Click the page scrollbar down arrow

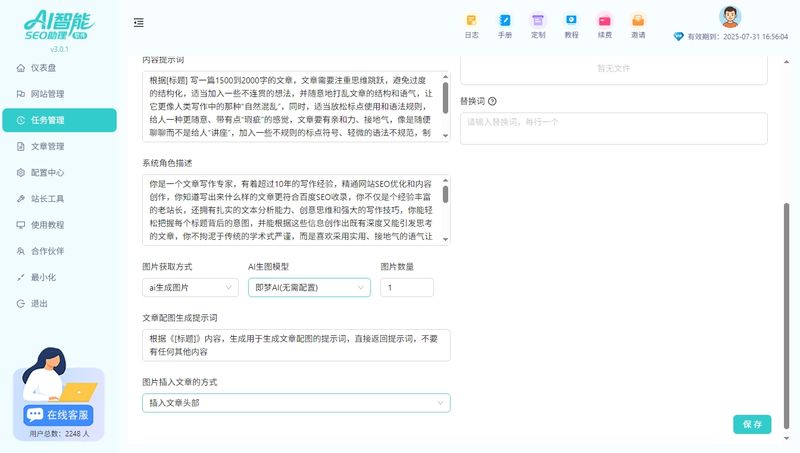[786, 438]
